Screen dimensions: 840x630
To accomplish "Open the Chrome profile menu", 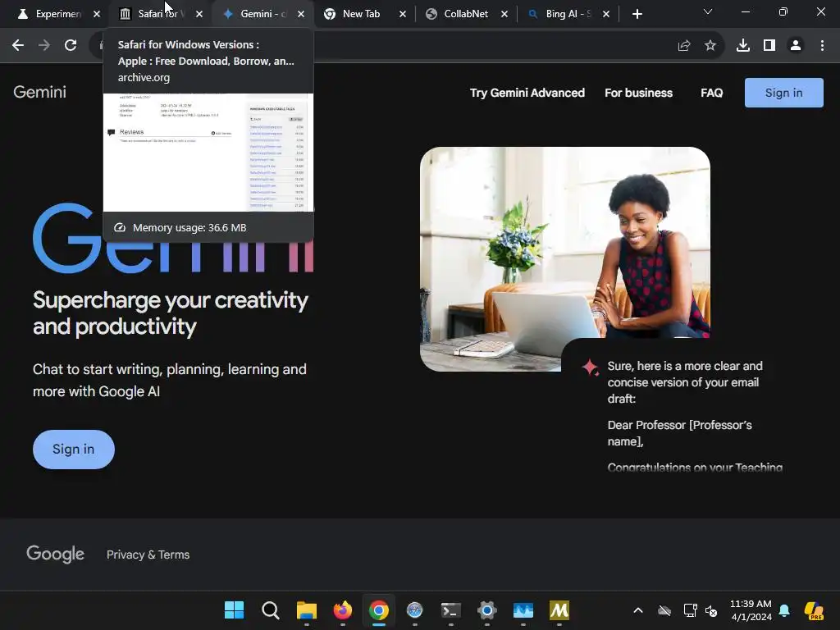I will coord(796,46).
